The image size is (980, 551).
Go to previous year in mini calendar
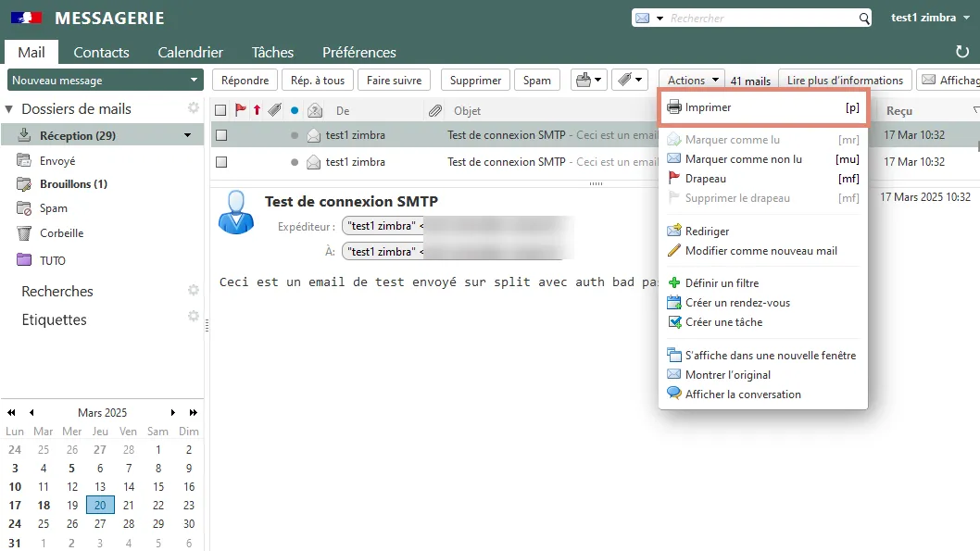tap(11, 412)
